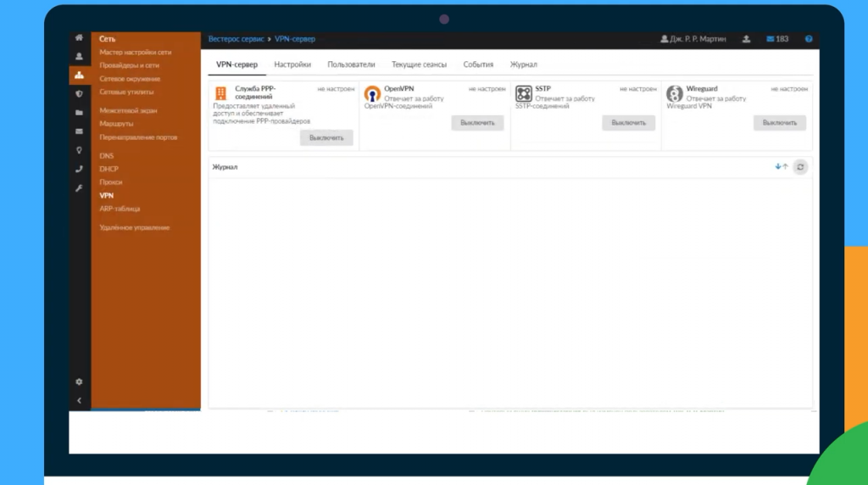The width and height of the screenshot is (868, 485).
Task: Select VPN in sidebar menu
Action: click(x=106, y=195)
